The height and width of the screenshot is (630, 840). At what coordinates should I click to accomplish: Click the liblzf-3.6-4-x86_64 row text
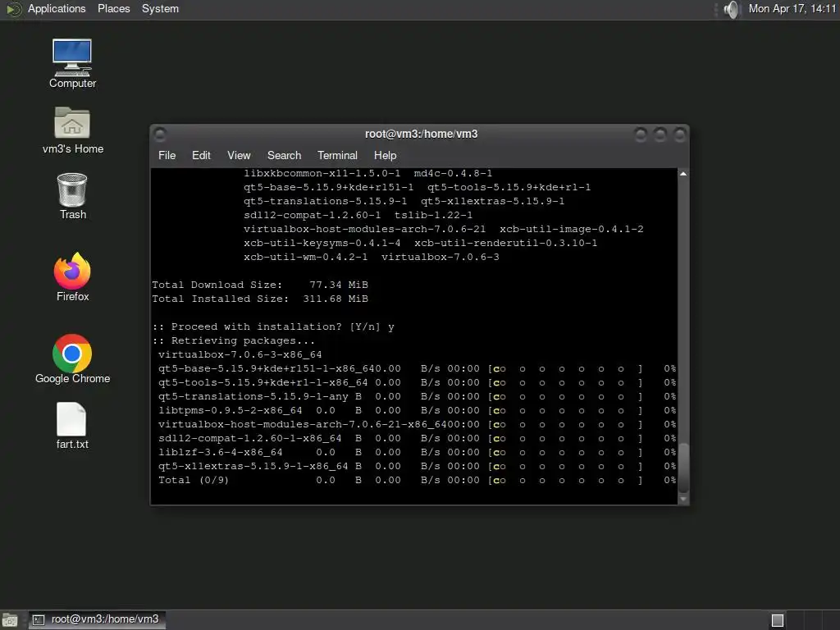coord(220,452)
